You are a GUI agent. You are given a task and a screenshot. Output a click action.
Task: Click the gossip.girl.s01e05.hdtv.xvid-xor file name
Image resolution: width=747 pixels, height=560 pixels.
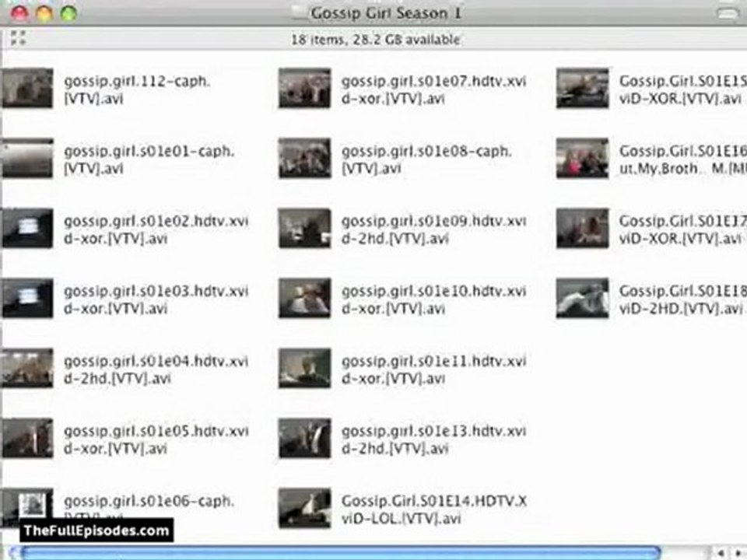[x=156, y=439]
